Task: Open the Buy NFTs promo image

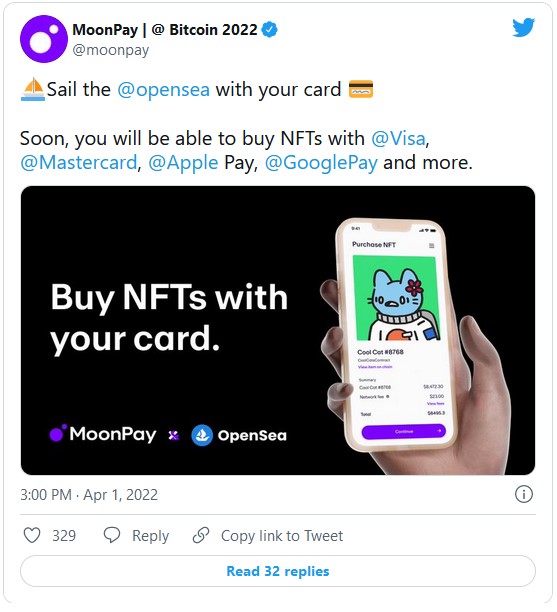Action: click(278, 331)
